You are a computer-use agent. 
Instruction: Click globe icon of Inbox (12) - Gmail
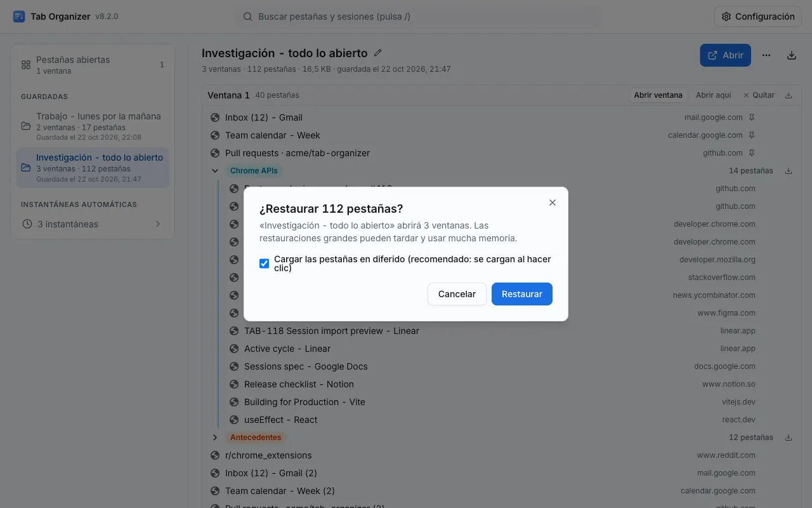(215, 117)
